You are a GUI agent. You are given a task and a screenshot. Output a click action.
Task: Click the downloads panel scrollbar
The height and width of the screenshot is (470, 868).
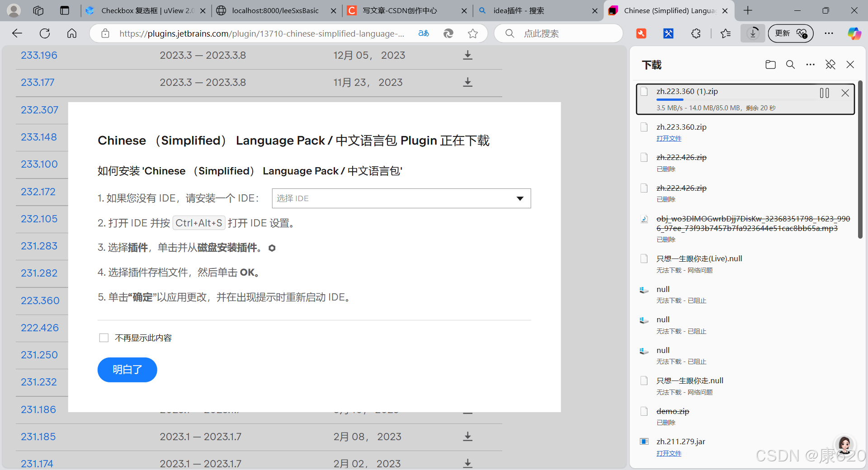tap(860, 159)
